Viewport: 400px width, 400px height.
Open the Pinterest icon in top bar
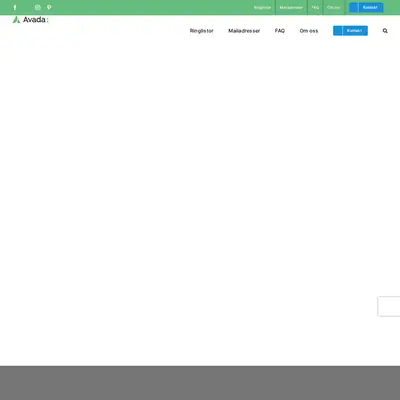pyautogui.click(x=49, y=7)
